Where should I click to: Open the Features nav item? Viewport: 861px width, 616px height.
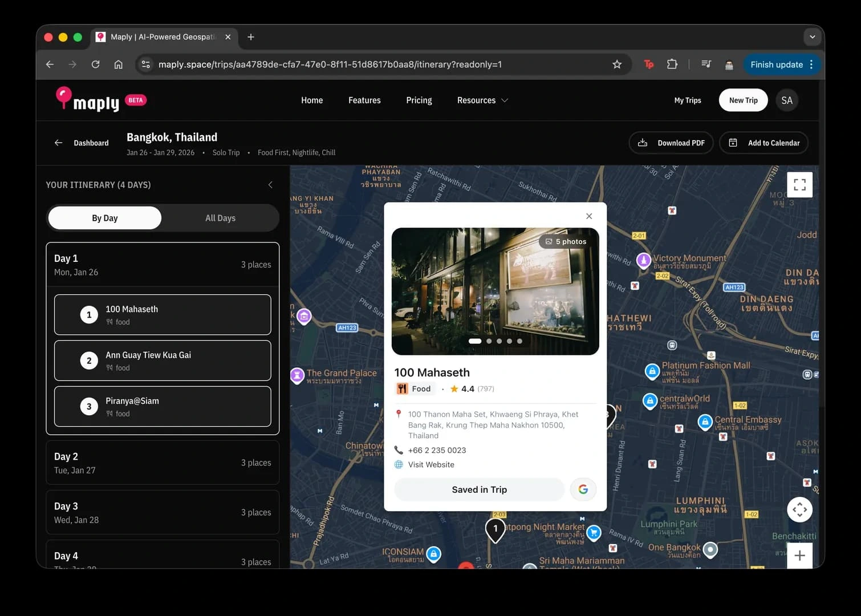click(x=364, y=100)
